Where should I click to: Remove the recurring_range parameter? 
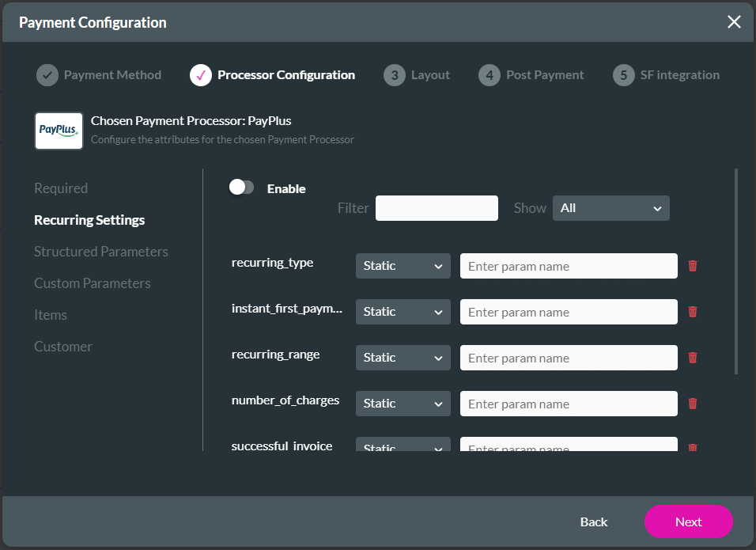(693, 358)
